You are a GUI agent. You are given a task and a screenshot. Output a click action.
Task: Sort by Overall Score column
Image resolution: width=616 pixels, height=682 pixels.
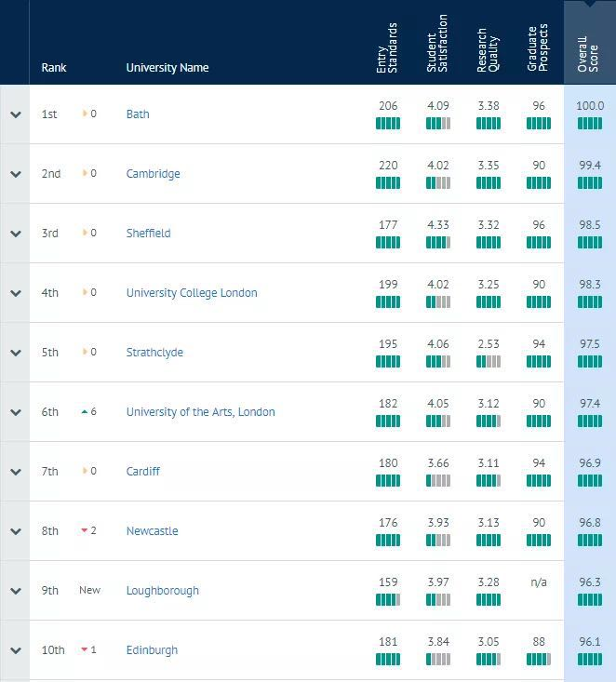[589, 54]
